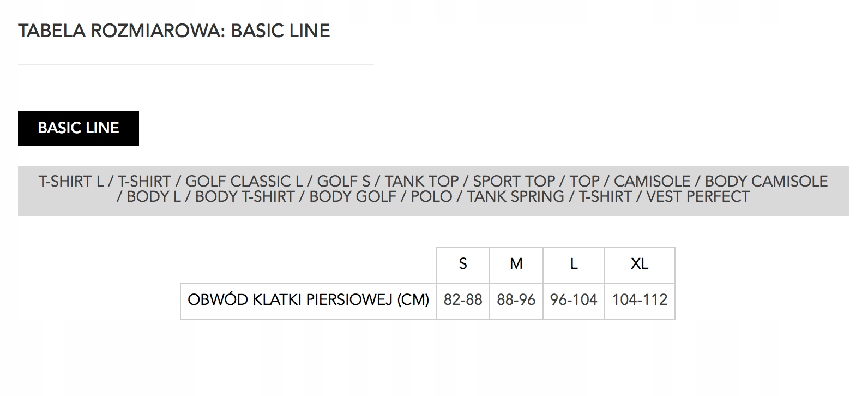Select the S size column header

coord(463,265)
